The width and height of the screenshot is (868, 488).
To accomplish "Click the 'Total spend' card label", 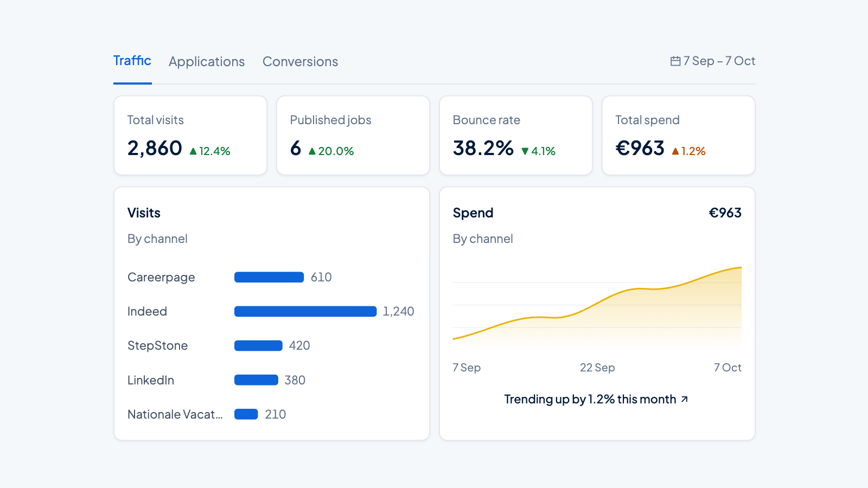I will (x=647, y=120).
